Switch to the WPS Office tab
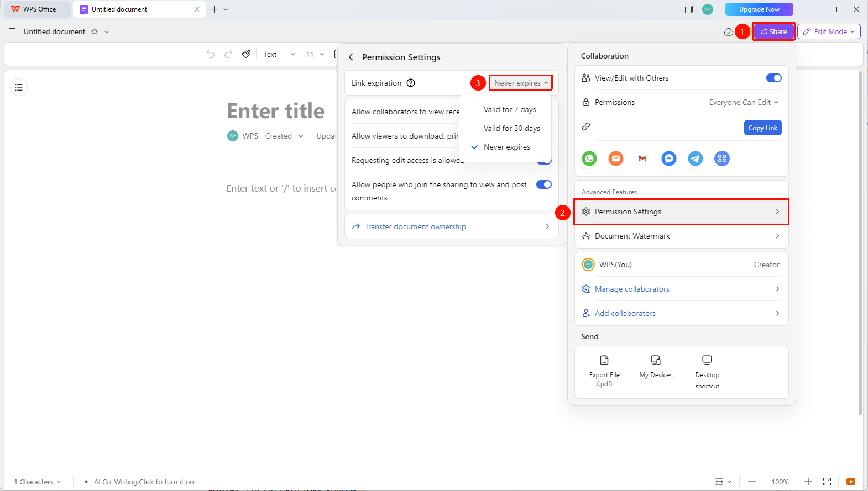The image size is (868, 491). 37,9
